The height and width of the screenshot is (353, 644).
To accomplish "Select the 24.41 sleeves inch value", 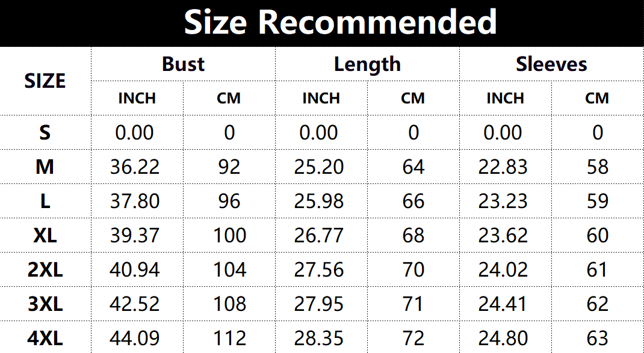I will click(x=503, y=304).
